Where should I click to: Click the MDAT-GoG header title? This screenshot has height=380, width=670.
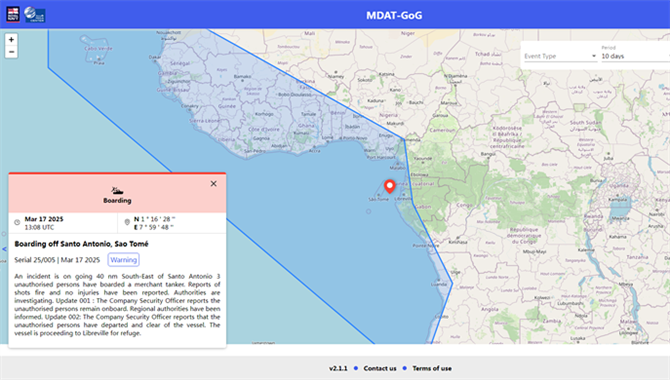[x=394, y=15]
